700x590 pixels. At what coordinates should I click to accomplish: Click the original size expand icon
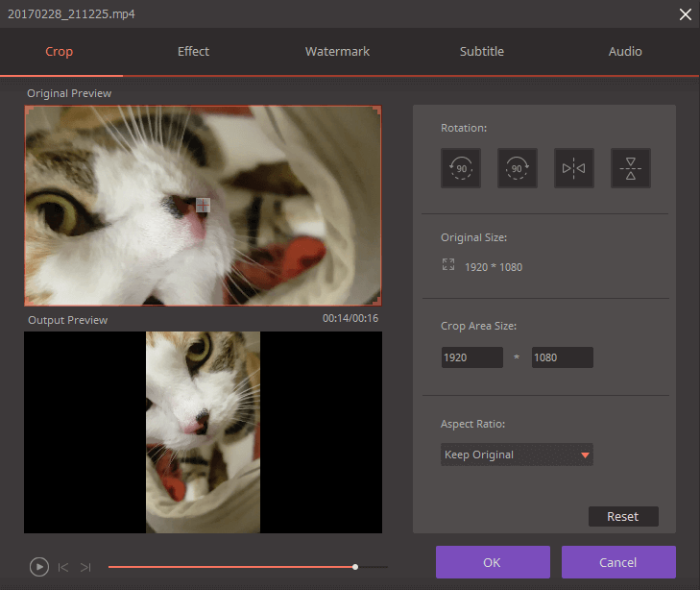pos(448,264)
